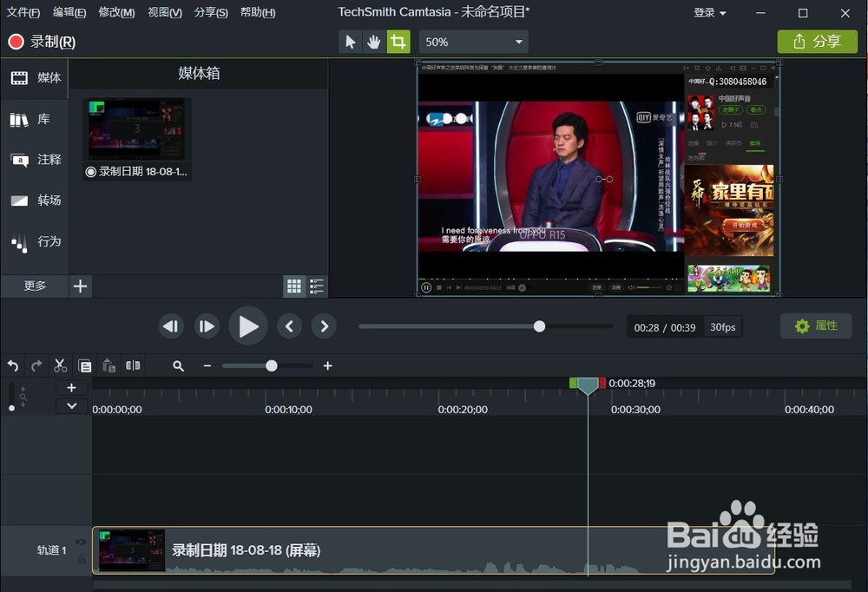
Task: Jump to next clip with right chevron
Action: 325,326
